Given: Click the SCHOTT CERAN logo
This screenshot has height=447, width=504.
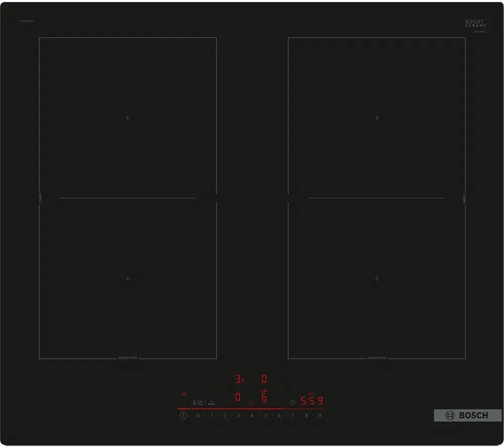Looking at the screenshot, I should (475, 24).
